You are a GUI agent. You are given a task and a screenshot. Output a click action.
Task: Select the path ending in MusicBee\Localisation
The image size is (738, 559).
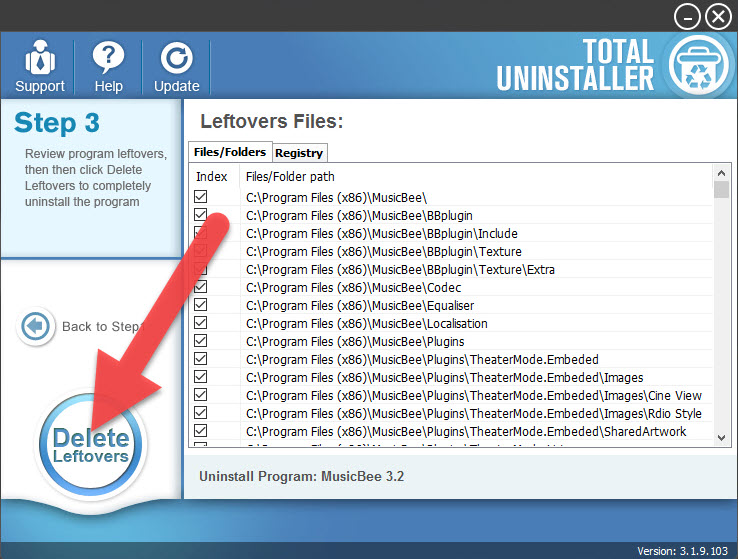tap(367, 324)
